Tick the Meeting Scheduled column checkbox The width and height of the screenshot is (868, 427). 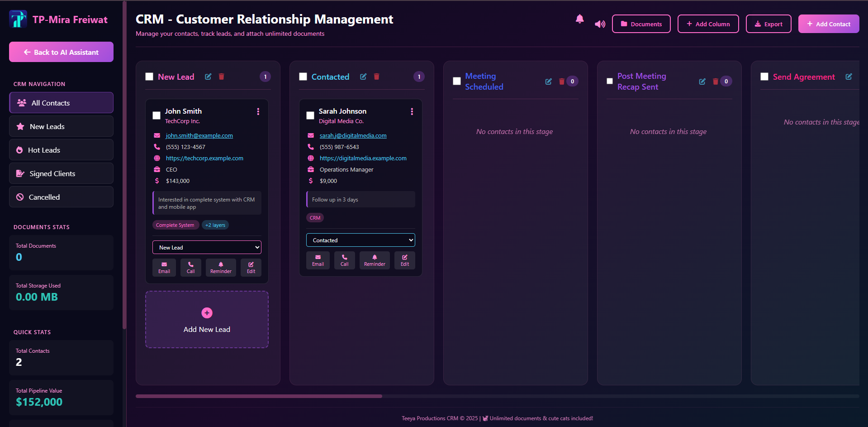[x=456, y=81]
